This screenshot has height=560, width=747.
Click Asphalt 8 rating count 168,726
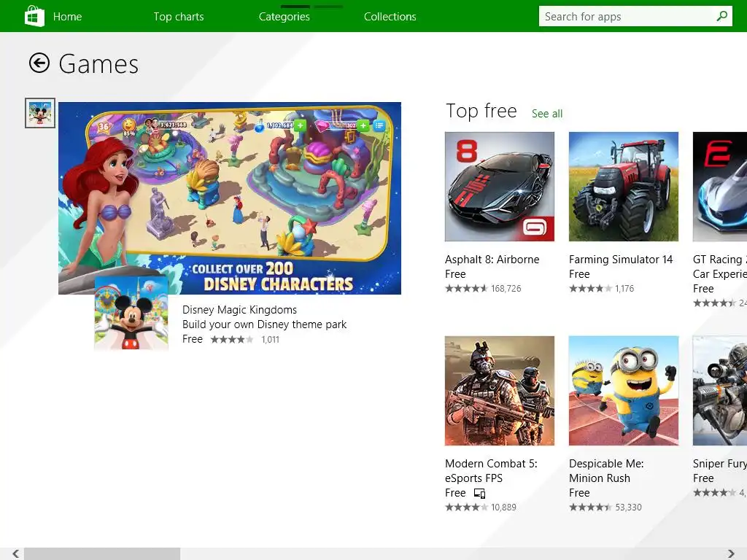(506, 289)
